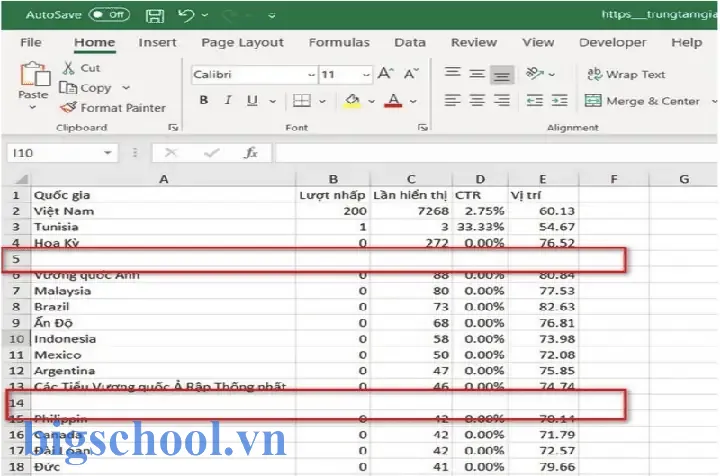Select column A header
Screen dimensions: 720x476
(163, 179)
